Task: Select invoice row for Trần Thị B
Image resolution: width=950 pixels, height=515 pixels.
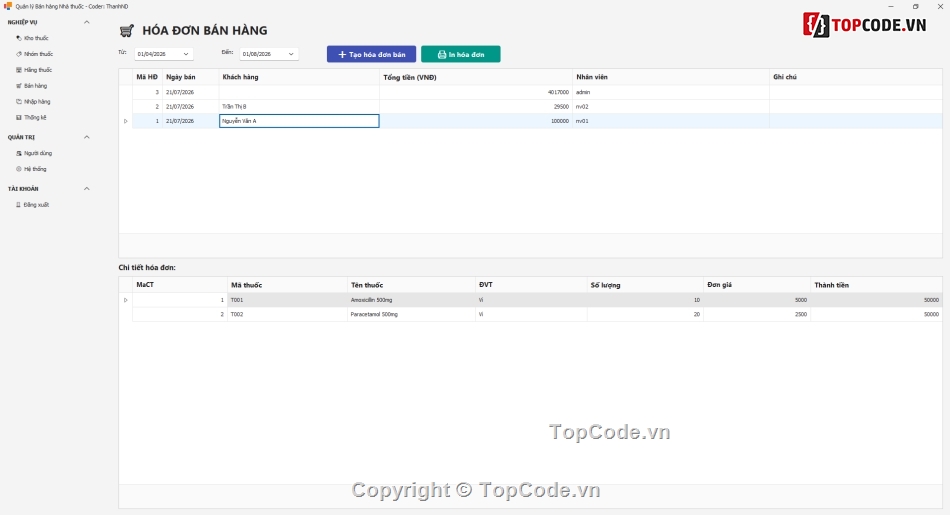Action: (537, 107)
